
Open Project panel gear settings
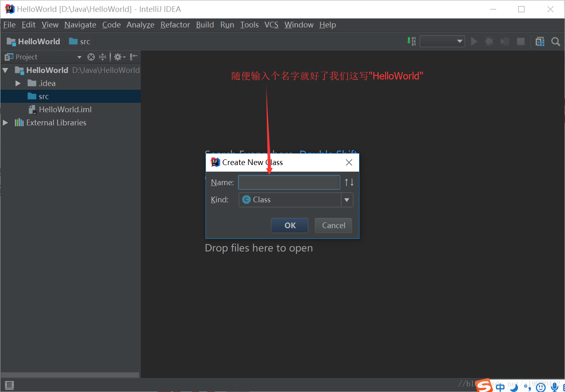pos(119,57)
